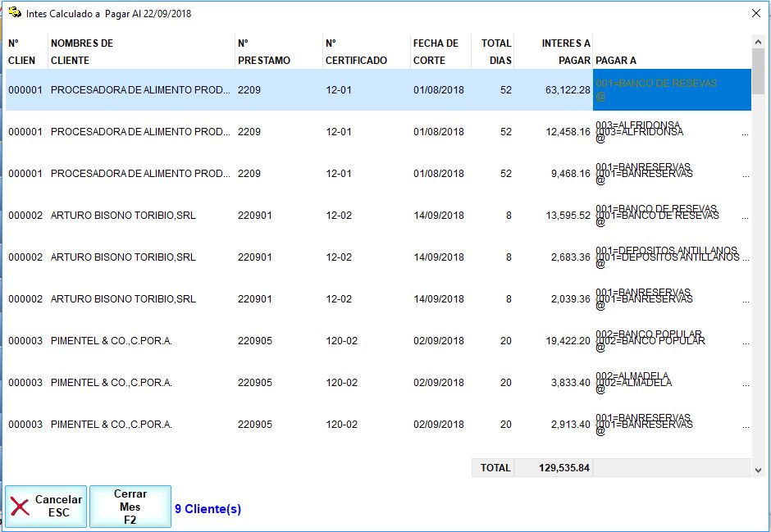Viewport: 771px width, 532px height.
Task: Click the app icon in the title bar
Action: pos(14,12)
